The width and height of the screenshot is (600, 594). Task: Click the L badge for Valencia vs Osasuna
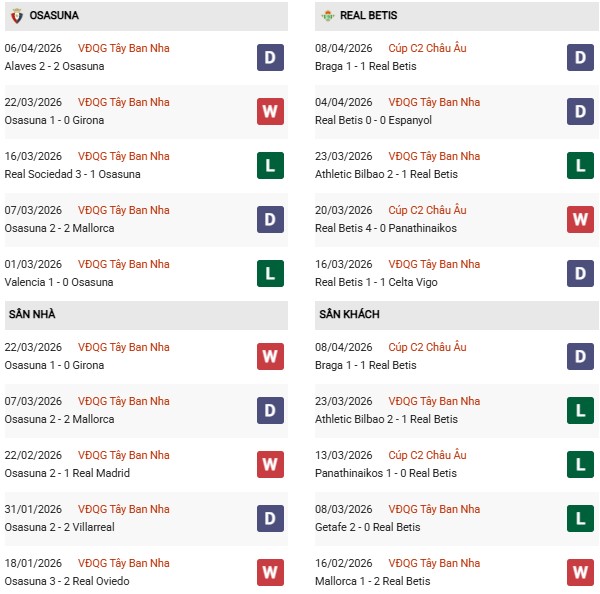coord(270,273)
